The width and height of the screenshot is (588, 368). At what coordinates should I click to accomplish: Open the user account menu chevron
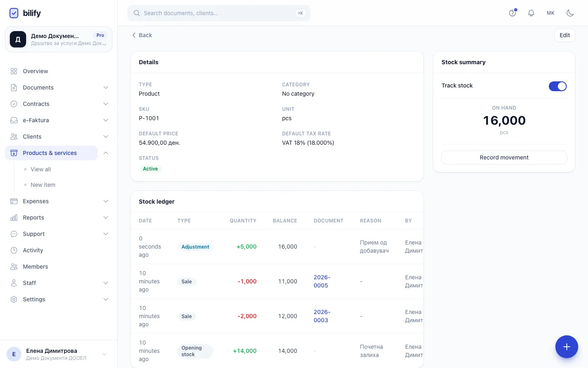pos(105,354)
